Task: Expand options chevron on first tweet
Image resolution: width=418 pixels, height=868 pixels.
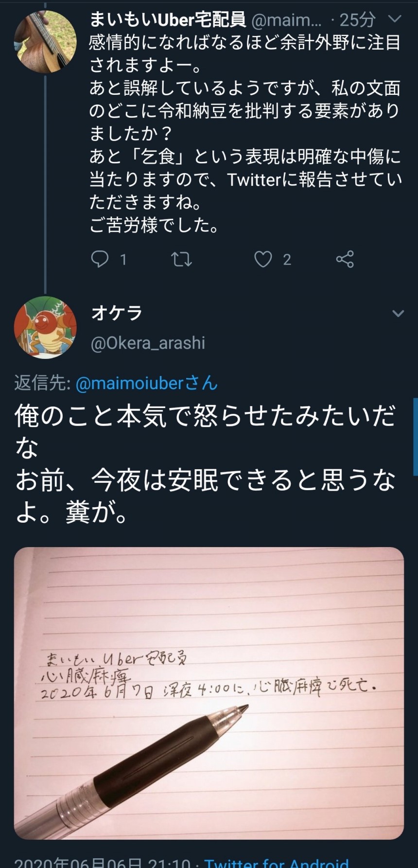Action: click(x=395, y=19)
